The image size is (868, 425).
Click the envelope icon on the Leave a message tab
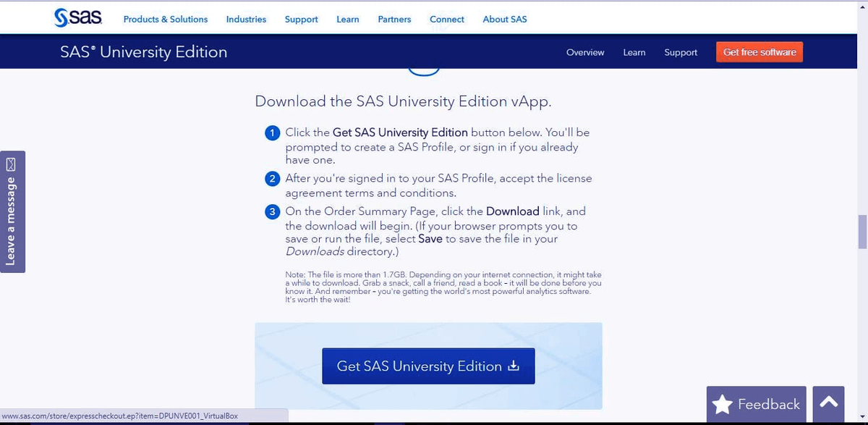tap(11, 164)
